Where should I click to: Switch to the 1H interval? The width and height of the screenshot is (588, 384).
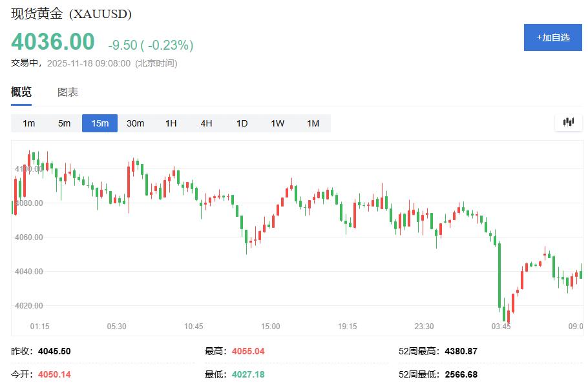pos(170,123)
